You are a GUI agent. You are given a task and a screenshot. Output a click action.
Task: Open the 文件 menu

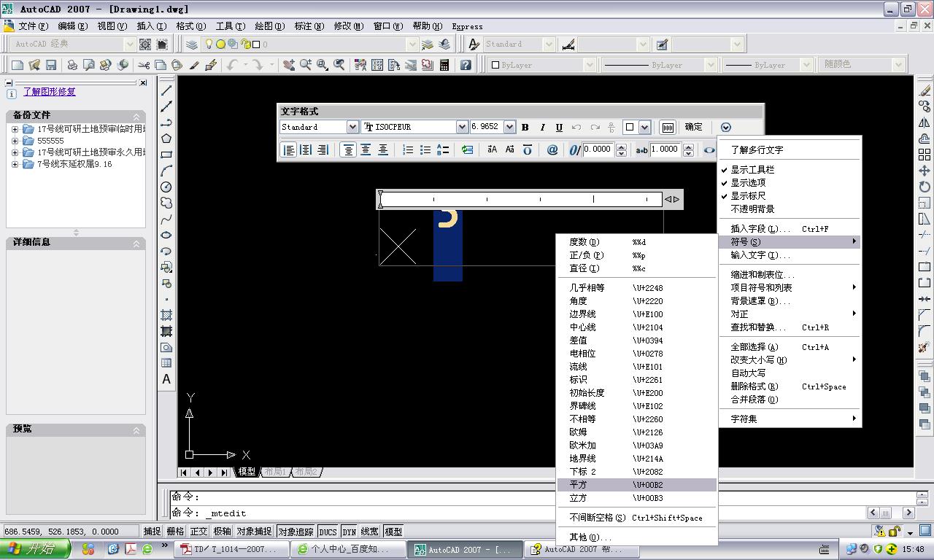(x=33, y=26)
